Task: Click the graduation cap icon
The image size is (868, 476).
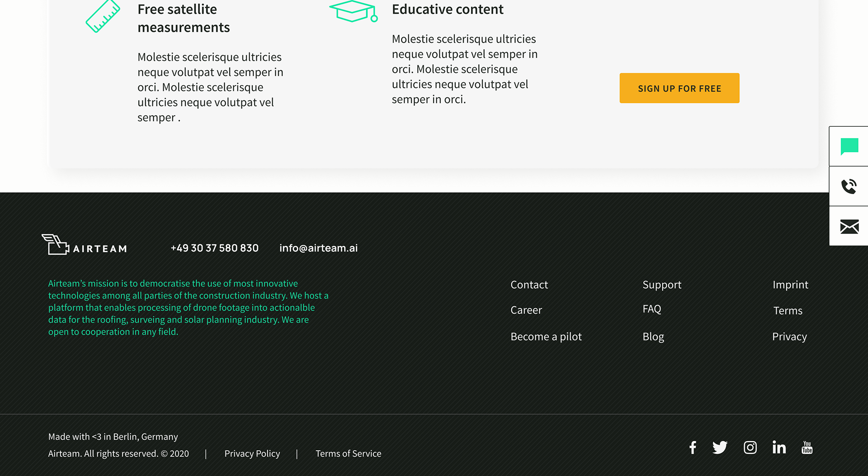Action: click(354, 11)
